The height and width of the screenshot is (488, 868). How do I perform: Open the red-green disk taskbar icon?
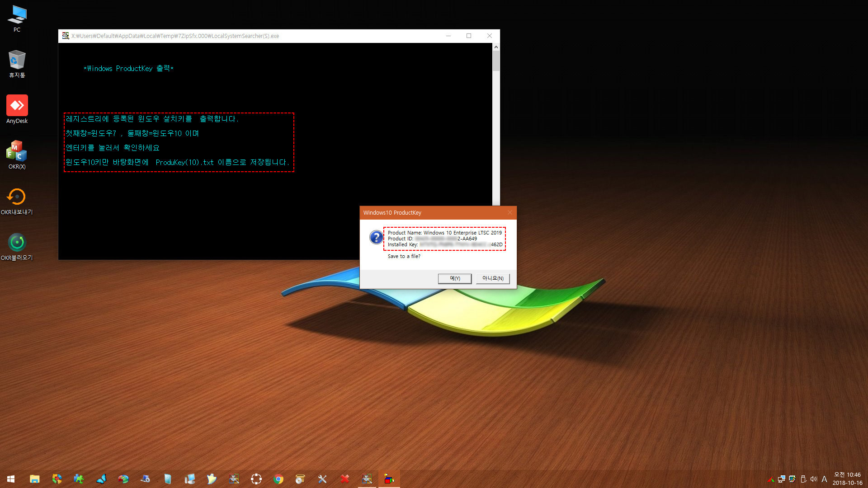123,479
